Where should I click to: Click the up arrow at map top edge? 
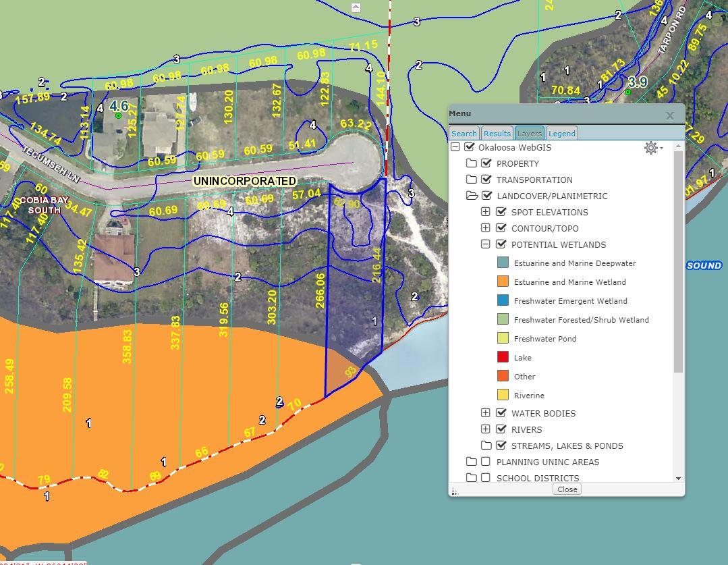click(x=356, y=7)
